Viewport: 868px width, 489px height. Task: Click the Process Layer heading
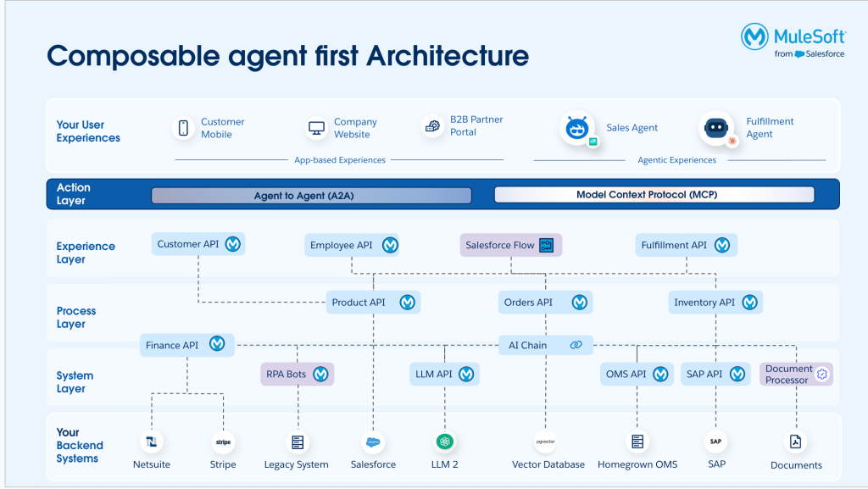(76, 318)
